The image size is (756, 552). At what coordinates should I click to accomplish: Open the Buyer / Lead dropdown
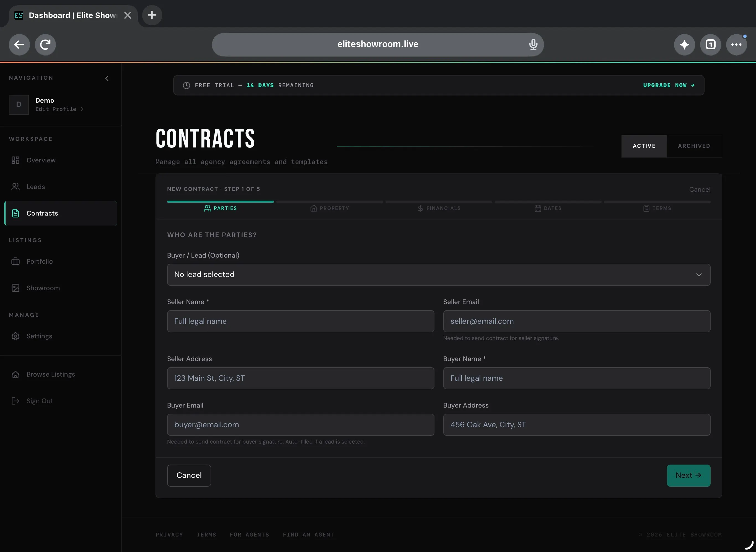click(x=439, y=275)
